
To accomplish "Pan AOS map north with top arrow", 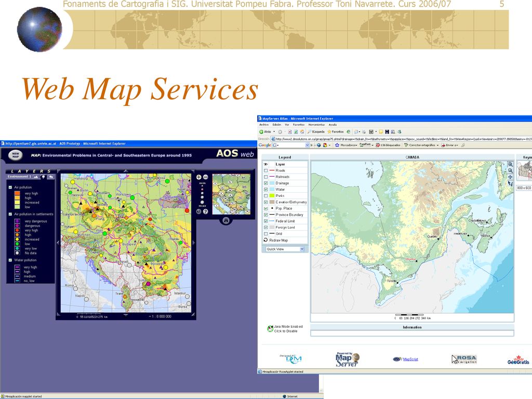I will (126, 171).
